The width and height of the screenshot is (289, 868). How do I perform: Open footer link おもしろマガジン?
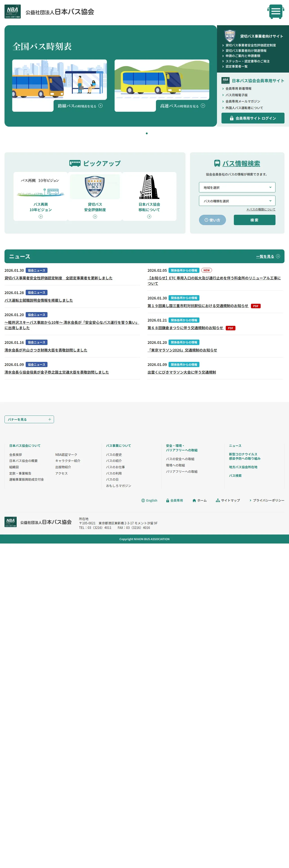[x=119, y=486]
